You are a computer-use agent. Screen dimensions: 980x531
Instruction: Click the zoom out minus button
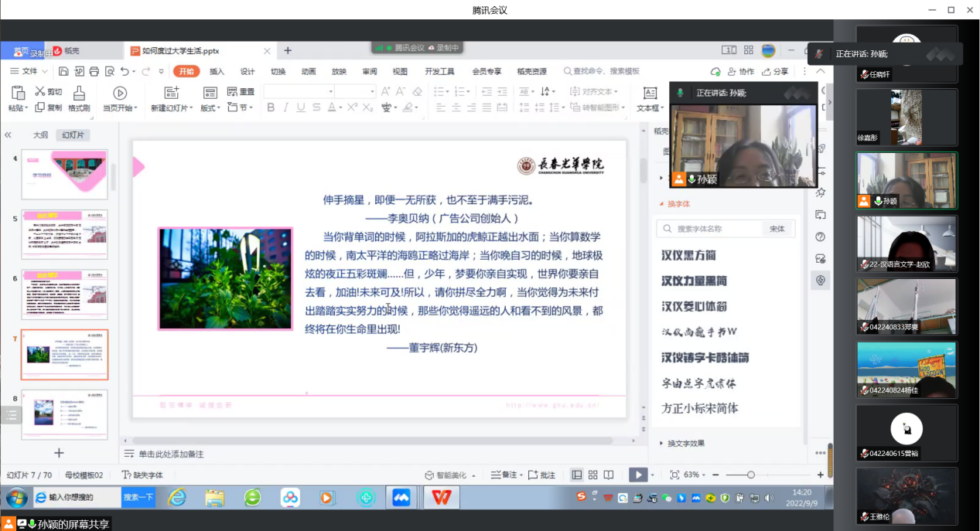pos(714,475)
